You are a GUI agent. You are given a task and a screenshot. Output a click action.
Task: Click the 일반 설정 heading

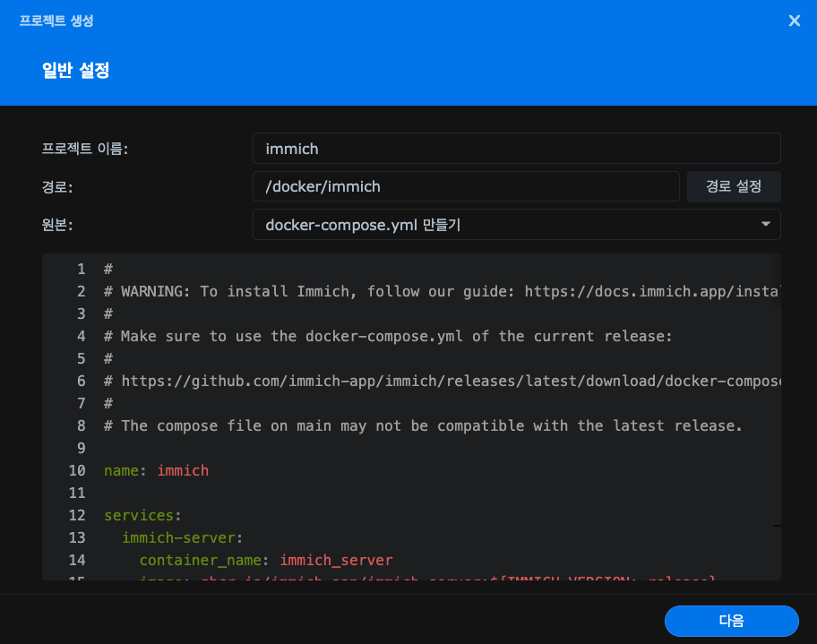(x=75, y=71)
